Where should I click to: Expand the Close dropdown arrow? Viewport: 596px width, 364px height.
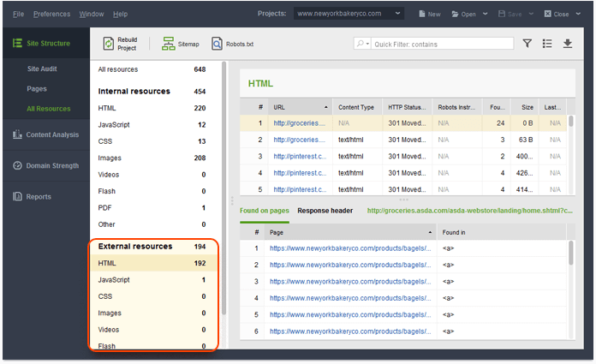pos(578,14)
